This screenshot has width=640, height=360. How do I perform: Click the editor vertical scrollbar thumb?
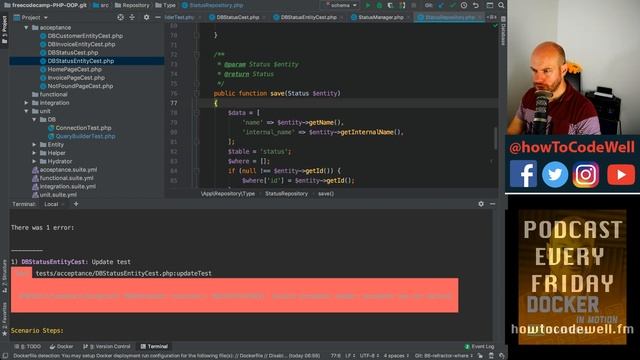click(496, 138)
